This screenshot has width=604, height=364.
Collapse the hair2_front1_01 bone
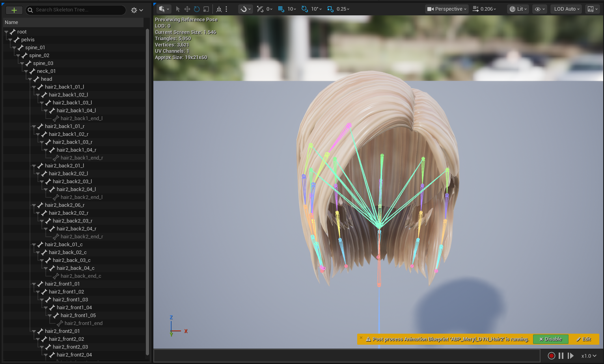pyautogui.click(x=34, y=284)
